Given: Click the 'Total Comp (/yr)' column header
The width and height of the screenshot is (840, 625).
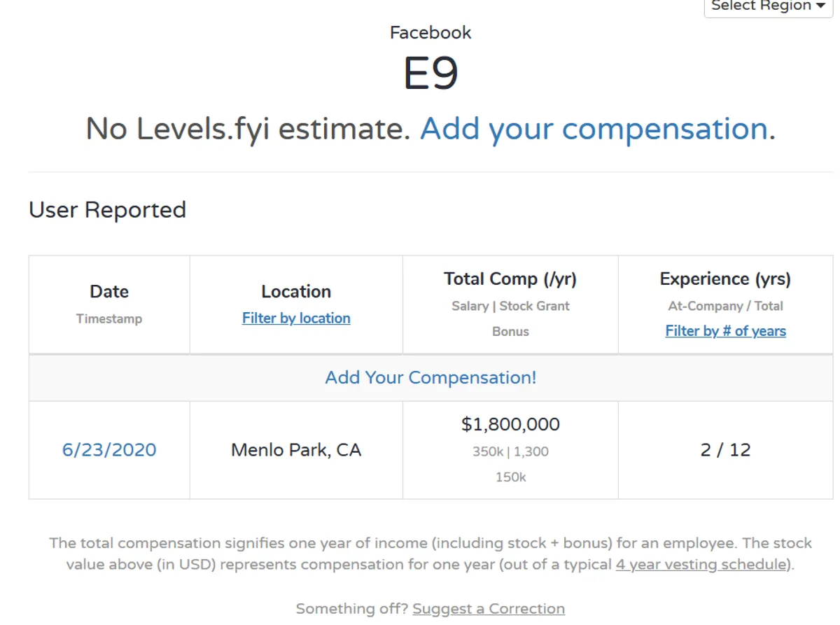Looking at the screenshot, I should [x=510, y=279].
